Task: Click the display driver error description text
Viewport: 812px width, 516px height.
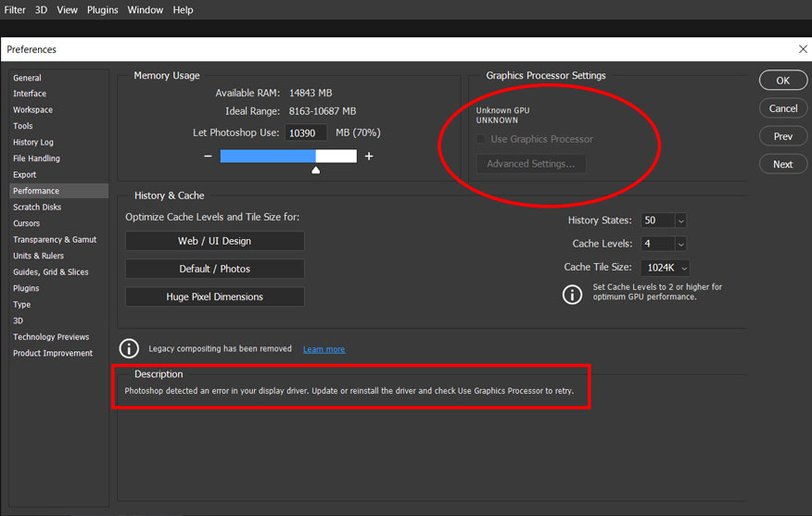Action: tap(349, 391)
